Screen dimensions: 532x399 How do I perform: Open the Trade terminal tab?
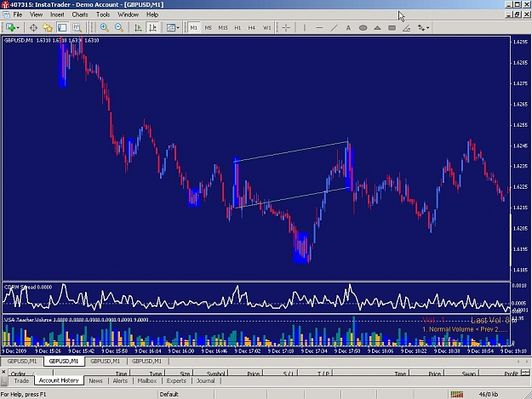click(x=21, y=380)
